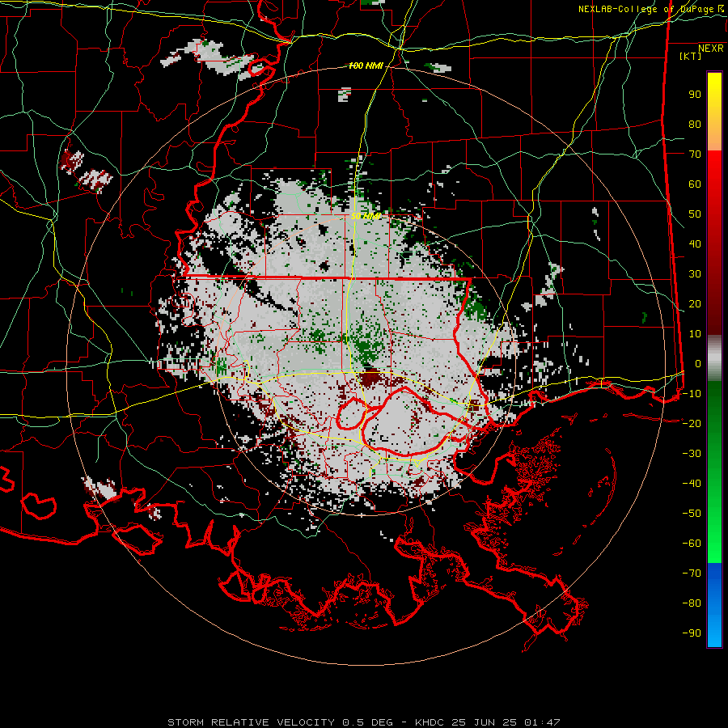The image size is (728, 728).
Task: Click the -10 value on the velocity scale
Action: (x=692, y=394)
